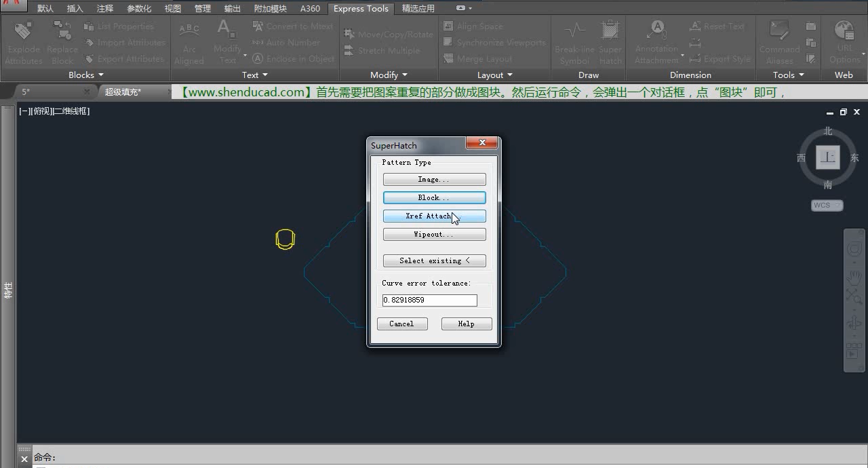Viewport: 868px width, 468px height.
Task: Open the vertical 特性 properties palette
Action: coord(8,290)
